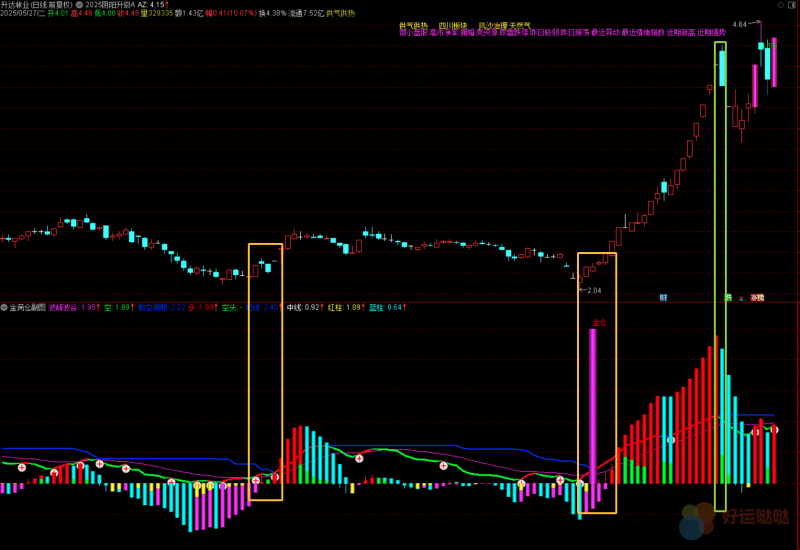Click the green 空: 1.89 indicator value

(118, 308)
